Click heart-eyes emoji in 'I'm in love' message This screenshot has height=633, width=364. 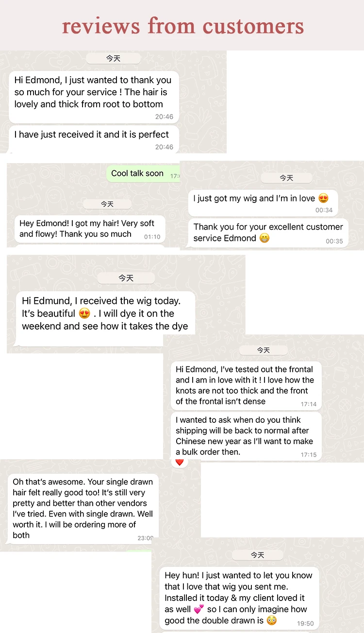[x=323, y=198]
